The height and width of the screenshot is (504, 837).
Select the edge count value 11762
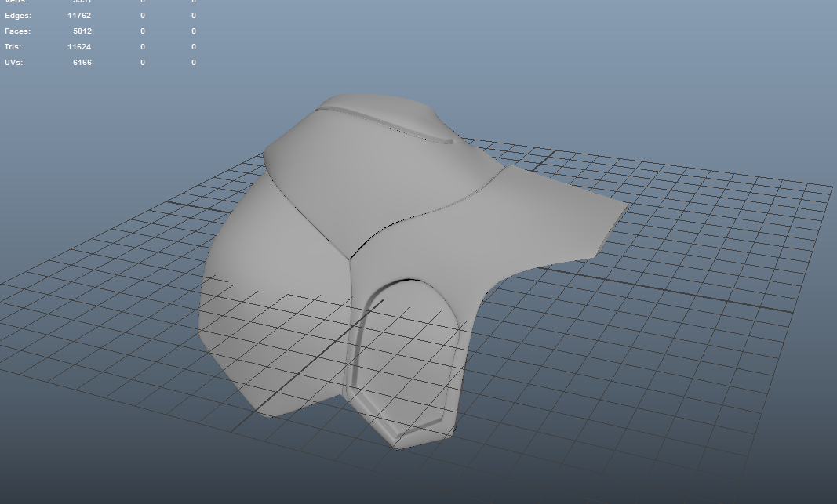point(79,16)
